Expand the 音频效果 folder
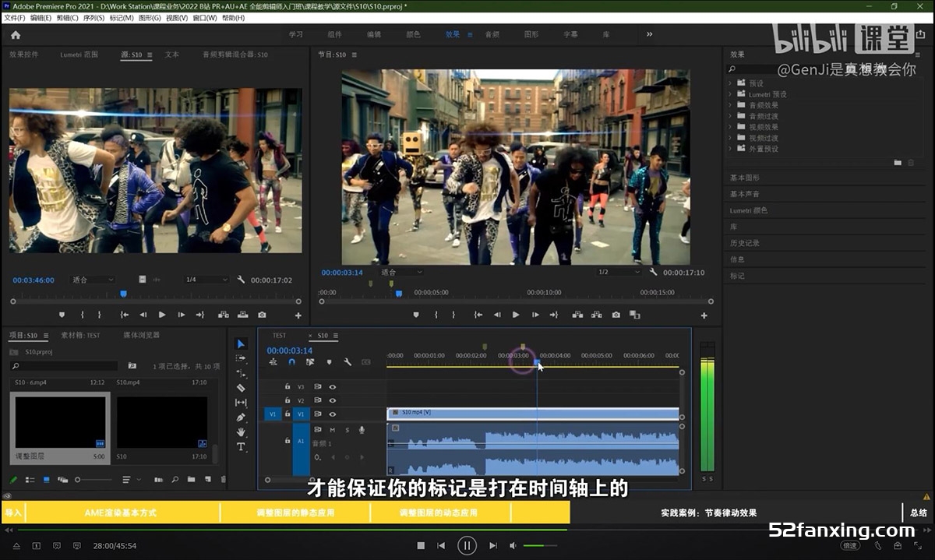This screenshot has width=935, height=560. (x=730, y=105)
